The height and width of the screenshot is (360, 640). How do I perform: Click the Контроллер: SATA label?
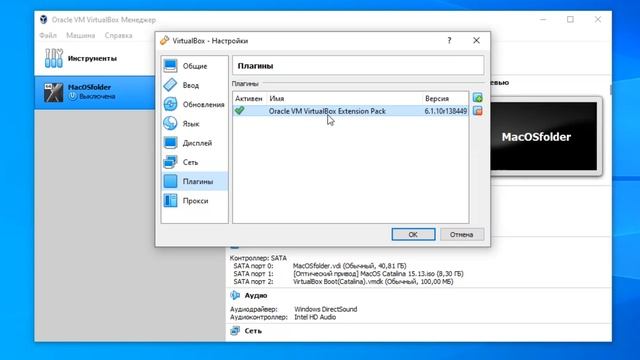point(258,258)
